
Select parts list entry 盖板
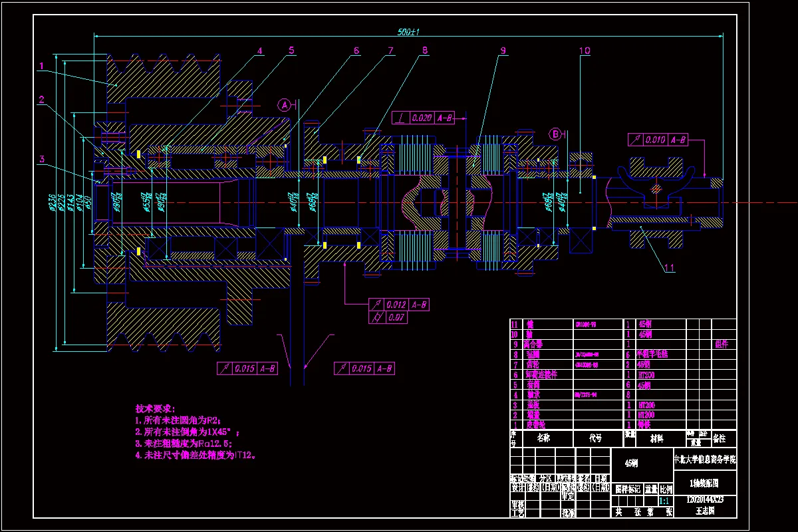point(533,405)
